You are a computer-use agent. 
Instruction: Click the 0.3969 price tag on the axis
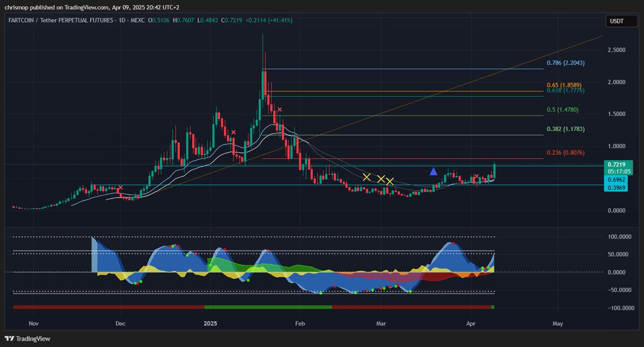(616, 187)
